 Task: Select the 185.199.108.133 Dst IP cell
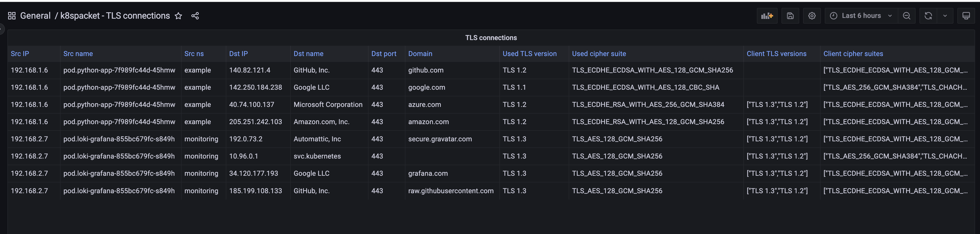258,191
